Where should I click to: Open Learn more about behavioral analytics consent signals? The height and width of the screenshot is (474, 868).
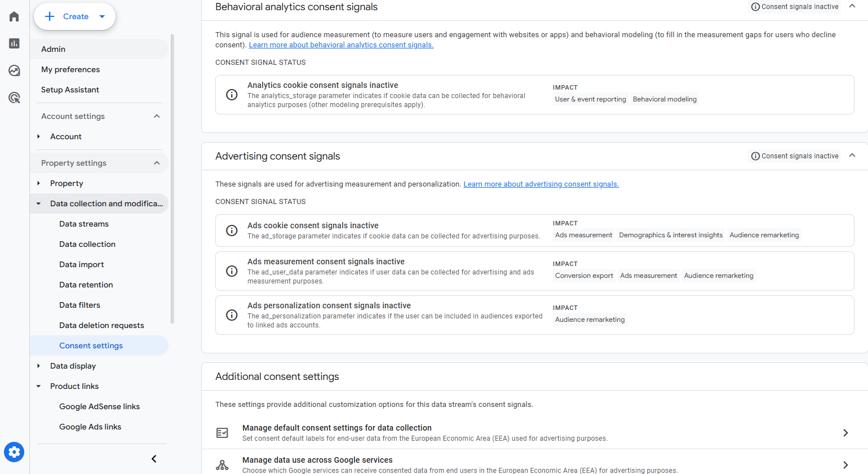[341, 45]
